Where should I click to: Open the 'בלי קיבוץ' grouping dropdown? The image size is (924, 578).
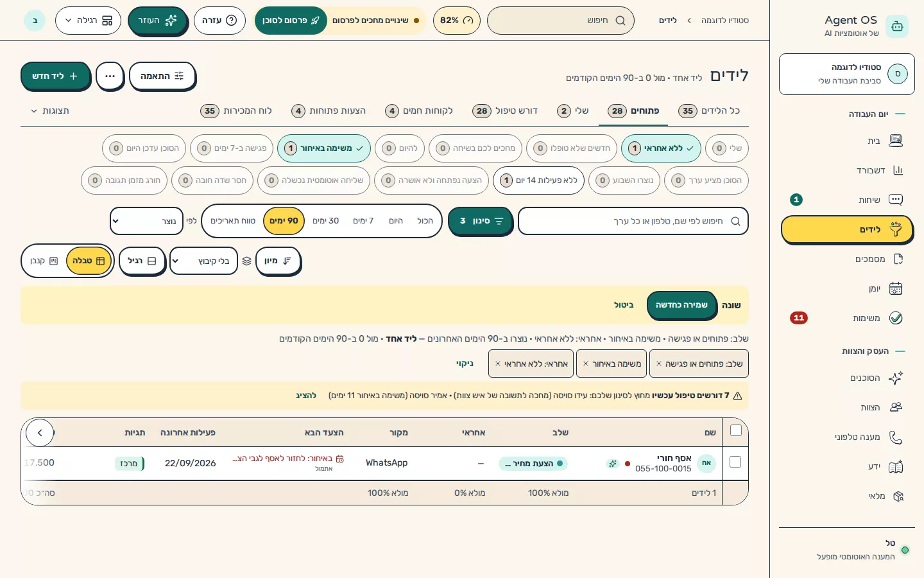pyautogui.click(x=203, y=261)
